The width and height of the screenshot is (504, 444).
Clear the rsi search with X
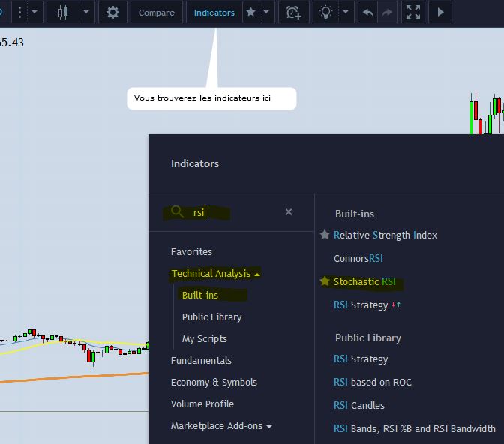point(289,212)
